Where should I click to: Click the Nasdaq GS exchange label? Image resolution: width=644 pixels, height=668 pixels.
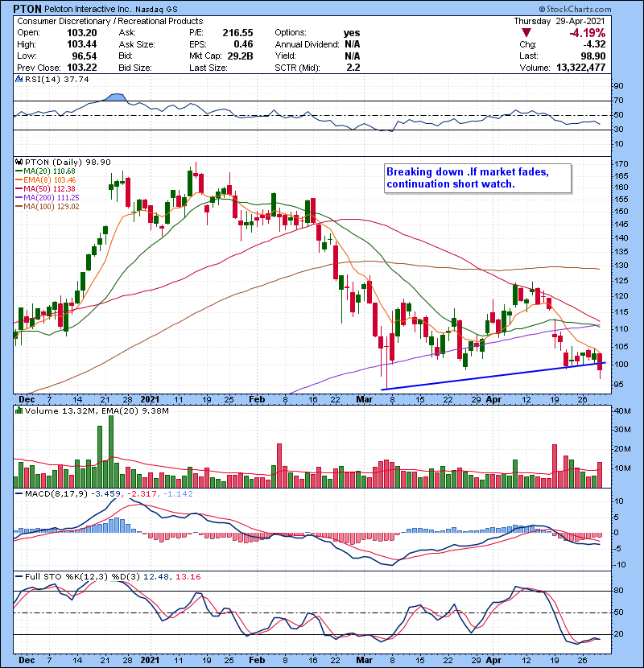point(156,10)
